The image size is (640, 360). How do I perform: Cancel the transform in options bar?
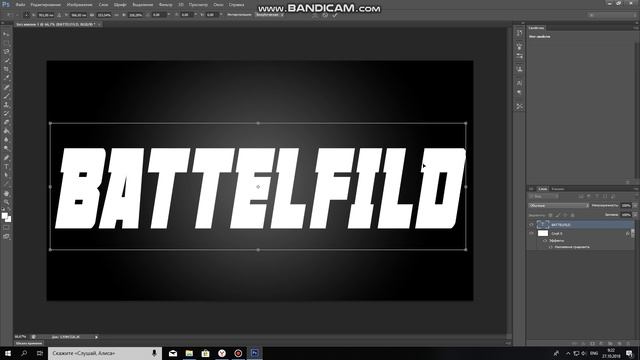click(x=325, y=15)
